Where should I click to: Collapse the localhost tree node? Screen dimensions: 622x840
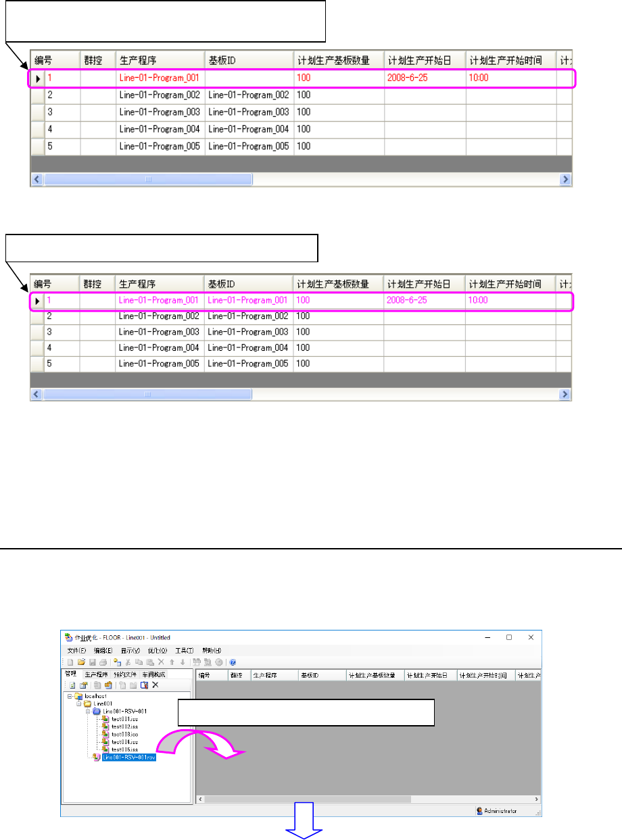tap(70, 696)
